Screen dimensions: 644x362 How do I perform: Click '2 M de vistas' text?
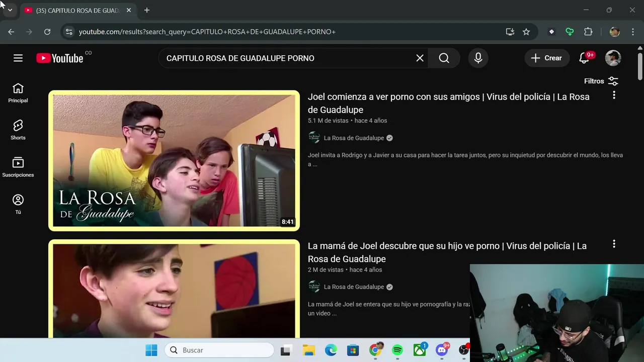tap(326, 270)
